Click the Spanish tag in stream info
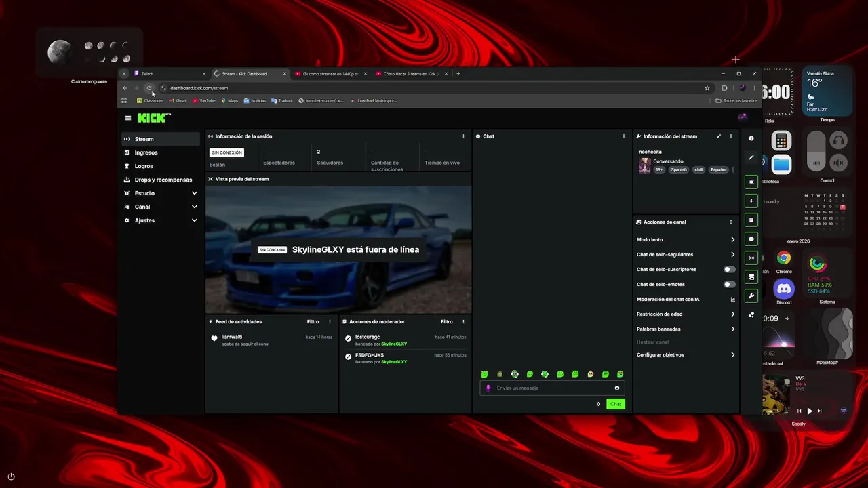Screen dimensions: 868x488 point(679,169)
